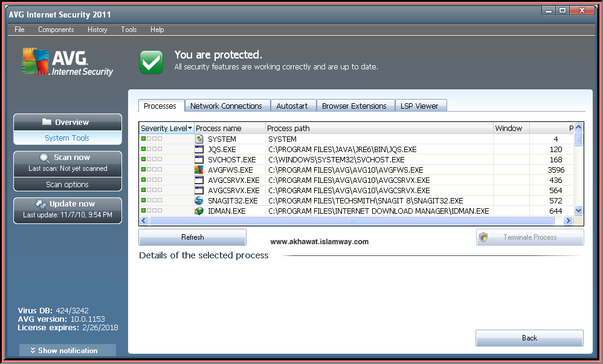
Task: Open the Tools menu
Action: (x=129, y=30)
